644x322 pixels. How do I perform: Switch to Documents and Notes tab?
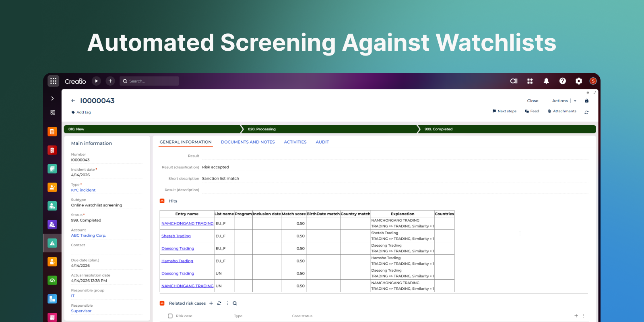click(248, 142)
